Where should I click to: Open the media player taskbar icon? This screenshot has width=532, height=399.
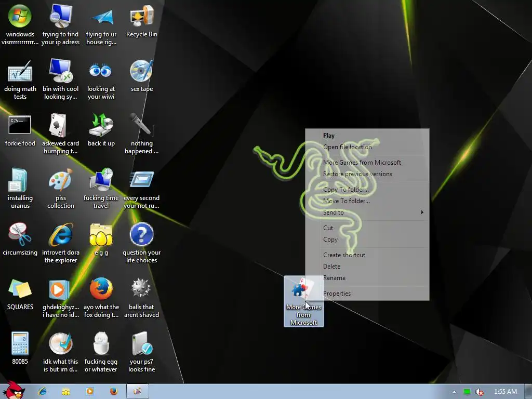(x=90, y=391)
